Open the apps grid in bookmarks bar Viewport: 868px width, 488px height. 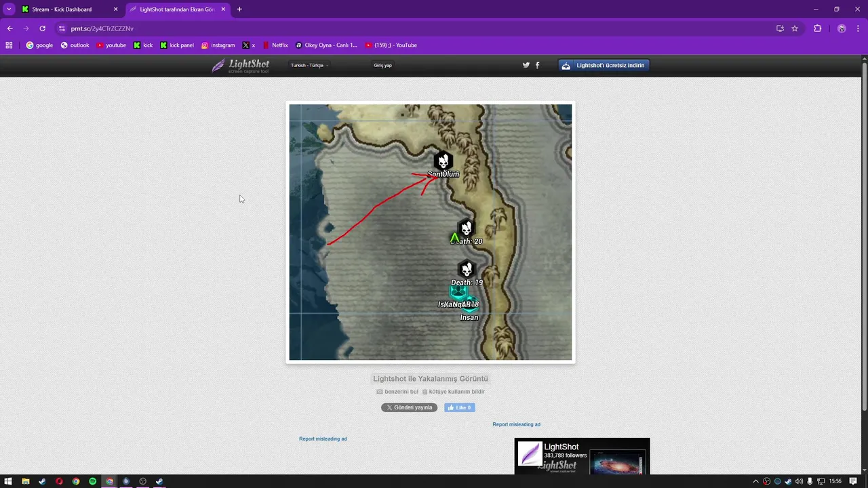[9, 45]
